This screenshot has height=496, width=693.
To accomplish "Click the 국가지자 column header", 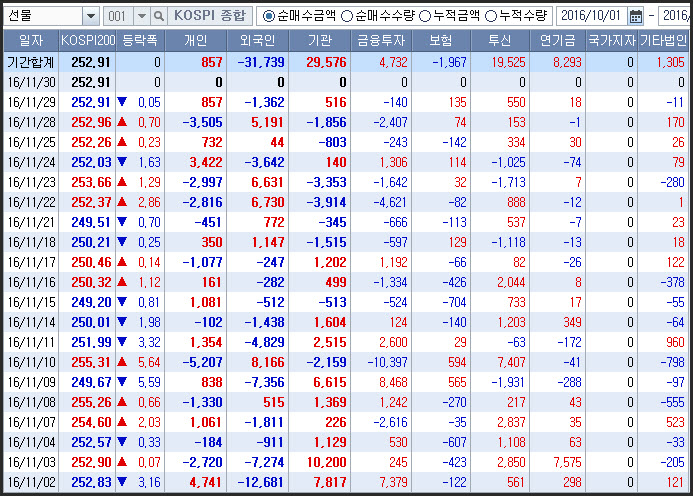I will click(612, 41).
